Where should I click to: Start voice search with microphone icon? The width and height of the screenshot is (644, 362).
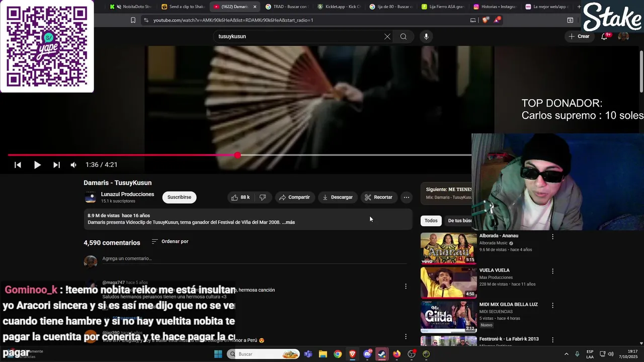click(426, 36)
